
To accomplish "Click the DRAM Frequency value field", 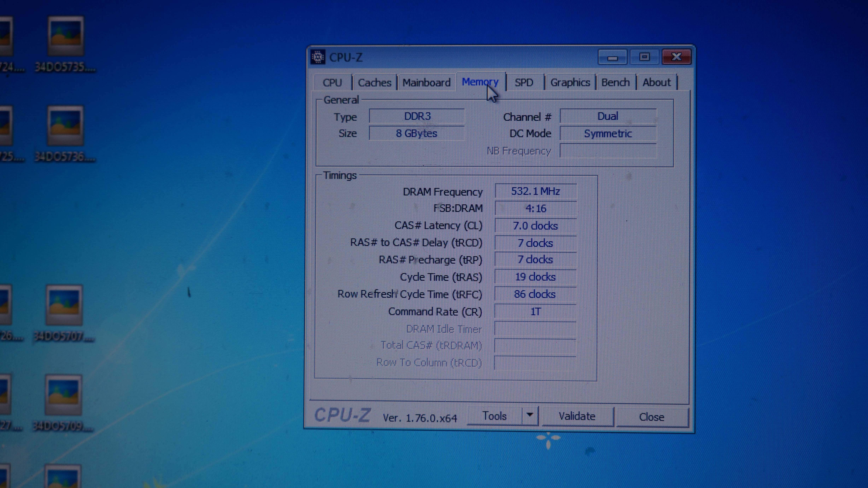I will [535, 191].
